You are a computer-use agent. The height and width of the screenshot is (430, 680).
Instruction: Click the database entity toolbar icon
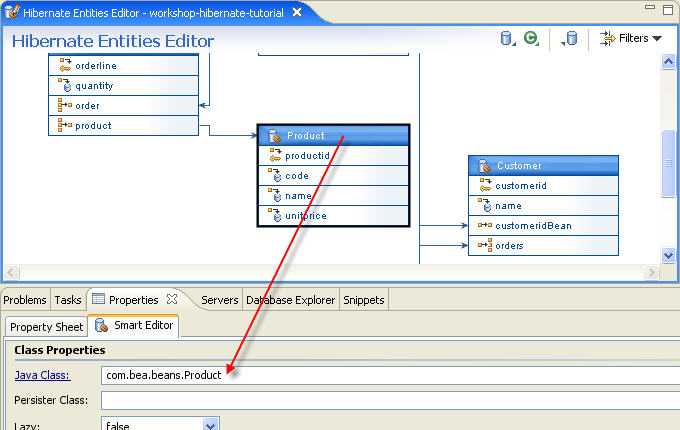click(x=507, y=38)
